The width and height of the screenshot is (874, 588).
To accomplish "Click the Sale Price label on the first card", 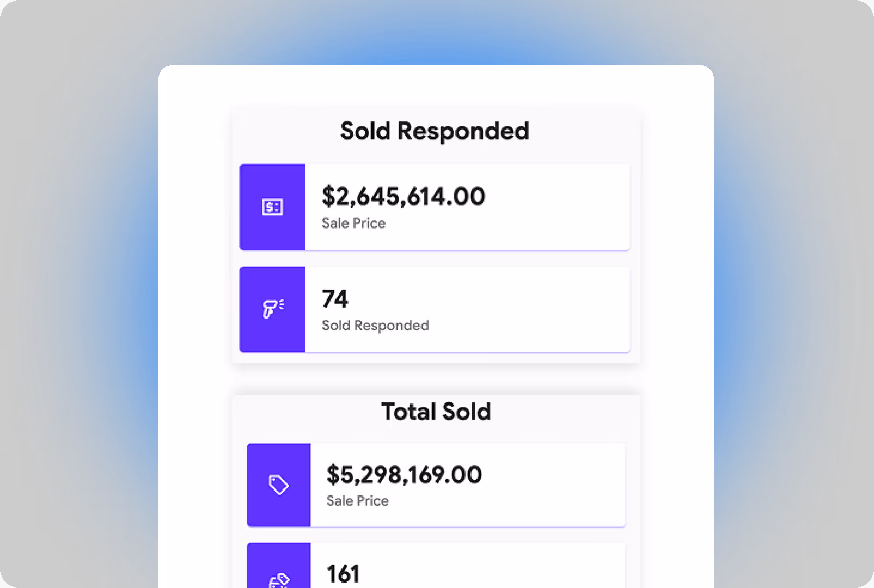I will (x=353, y=223).
